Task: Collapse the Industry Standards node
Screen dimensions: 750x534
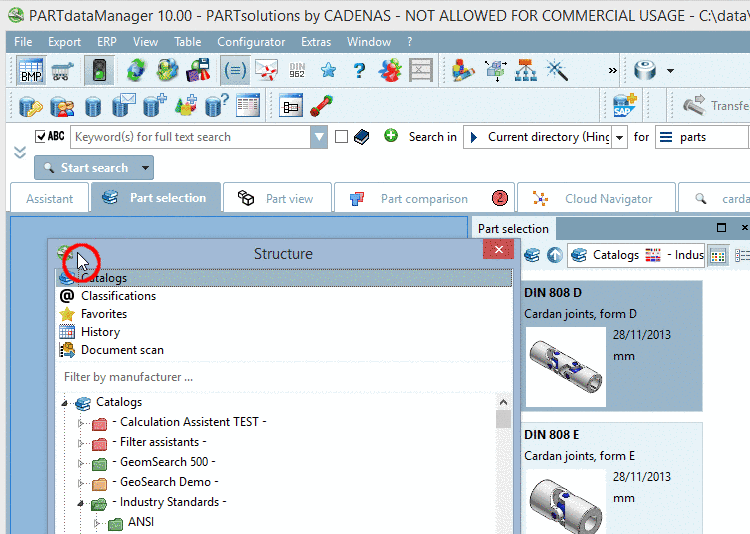Action: click(x=81, y=503)
